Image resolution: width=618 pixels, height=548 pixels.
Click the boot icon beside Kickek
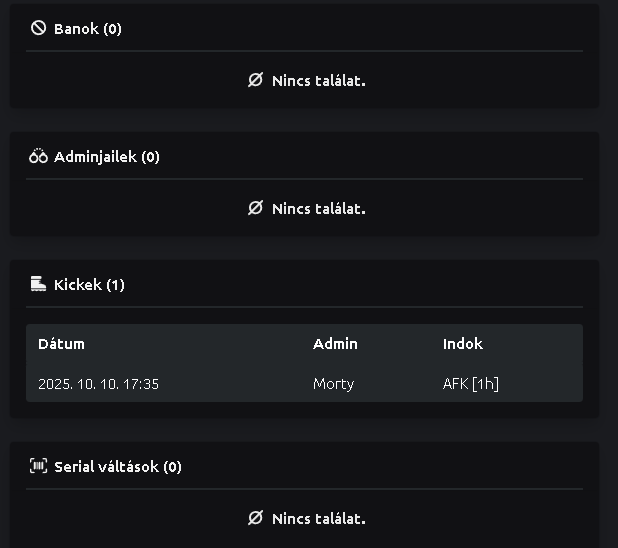click(39, 284)
